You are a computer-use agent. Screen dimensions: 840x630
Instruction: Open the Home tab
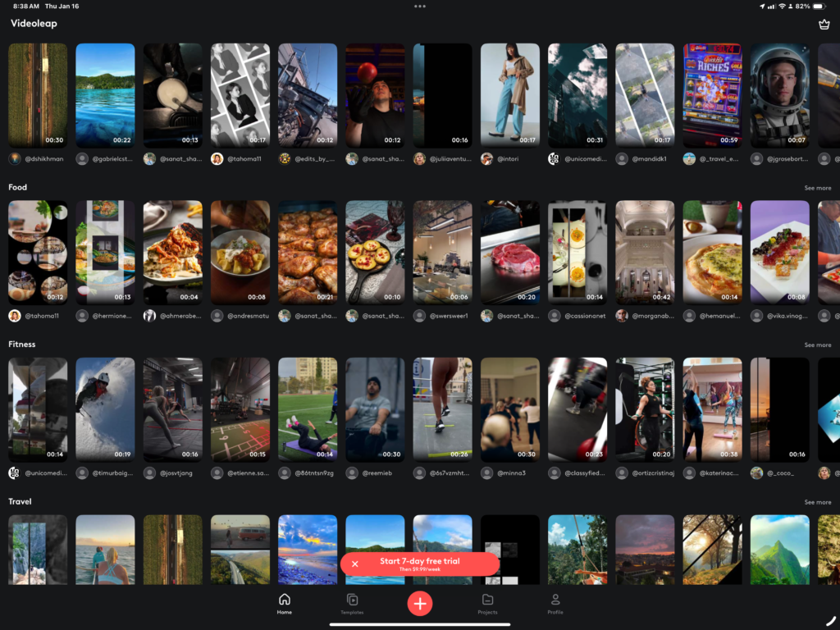coord(285,604)
